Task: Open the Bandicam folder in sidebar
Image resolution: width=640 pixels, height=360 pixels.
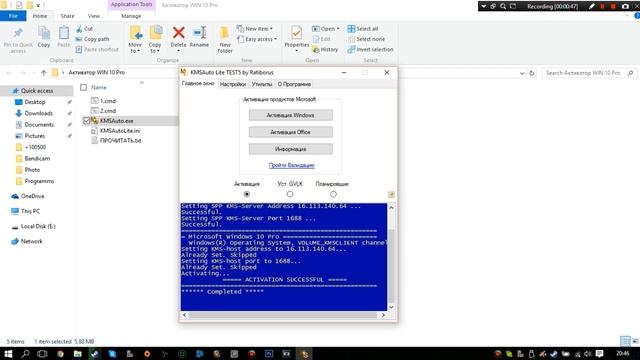Action: coord(37,158)
